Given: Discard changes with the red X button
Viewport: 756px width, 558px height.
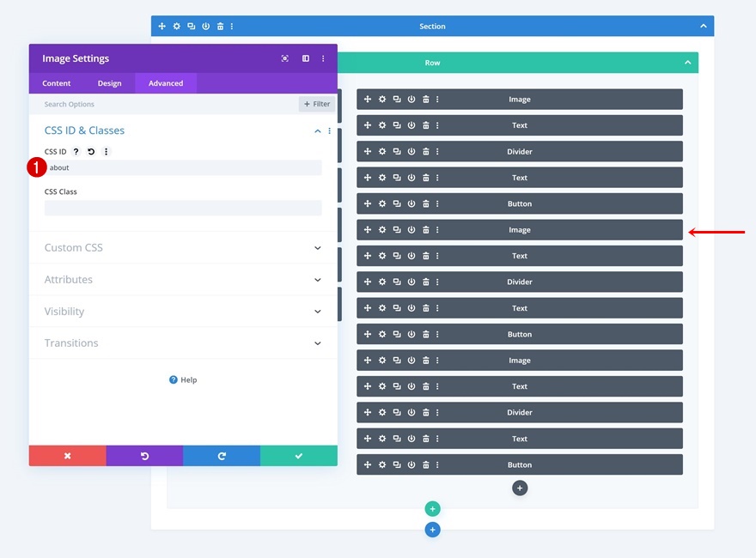Looking at the screenshot, I should coord(68,456).
